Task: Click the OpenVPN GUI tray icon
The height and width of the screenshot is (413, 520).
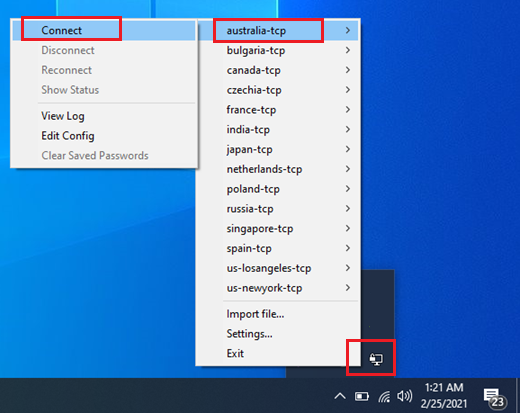Action: 376,359
